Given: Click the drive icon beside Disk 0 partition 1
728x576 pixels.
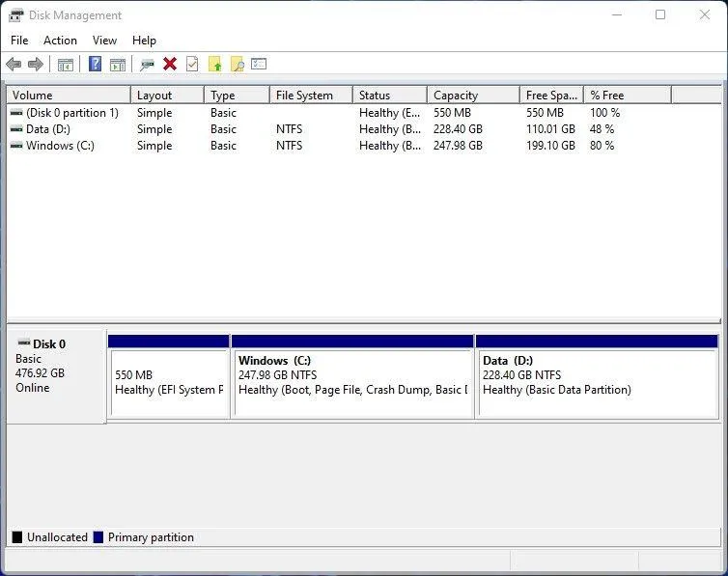Looking at the screenshot, I should 16,113.
